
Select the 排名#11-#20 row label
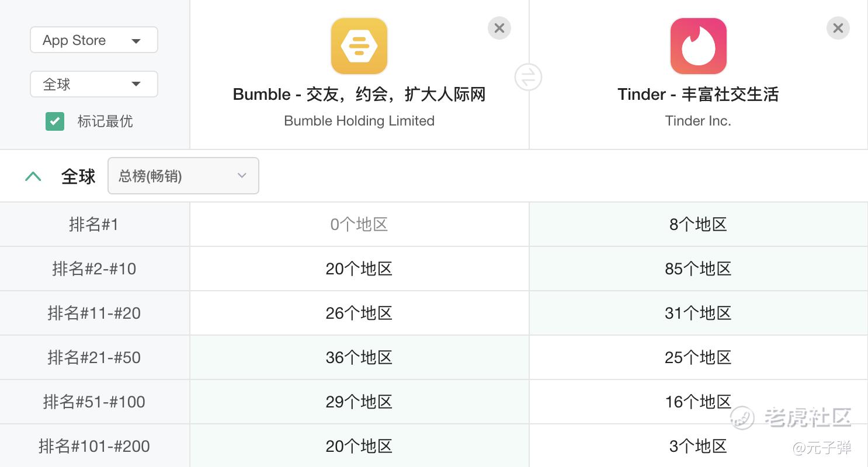[x=94, y=313]
